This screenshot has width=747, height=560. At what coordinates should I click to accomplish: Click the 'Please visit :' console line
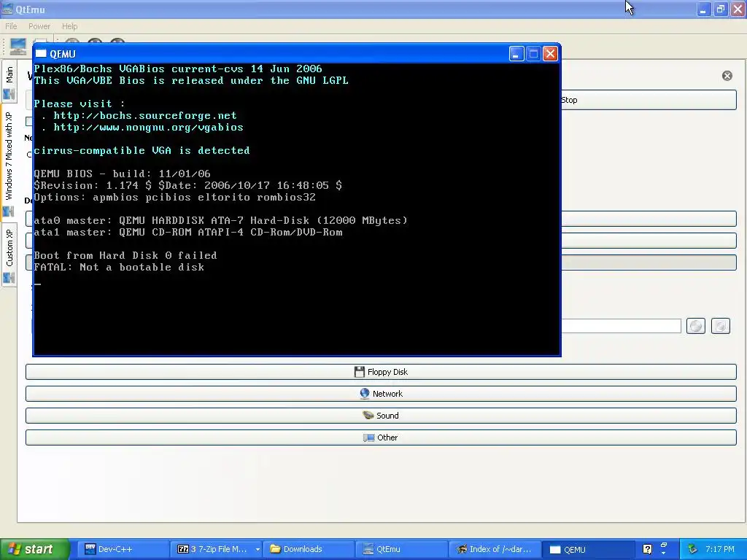[80, 104]
